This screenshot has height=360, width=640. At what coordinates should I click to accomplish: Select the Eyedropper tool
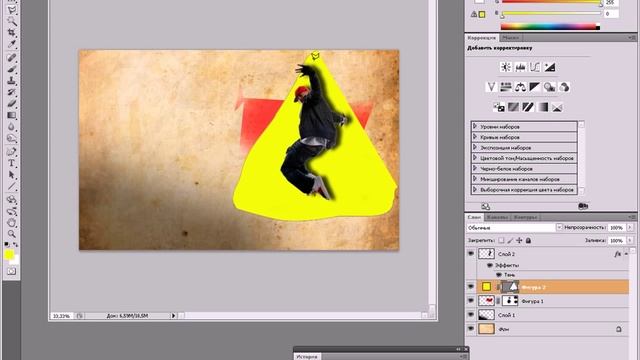click(x=12, y=44)
